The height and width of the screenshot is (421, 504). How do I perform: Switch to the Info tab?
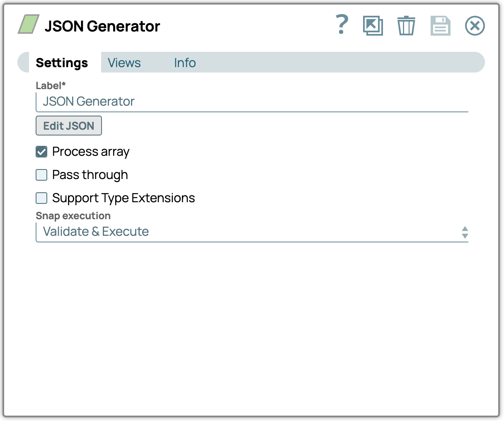184,63
